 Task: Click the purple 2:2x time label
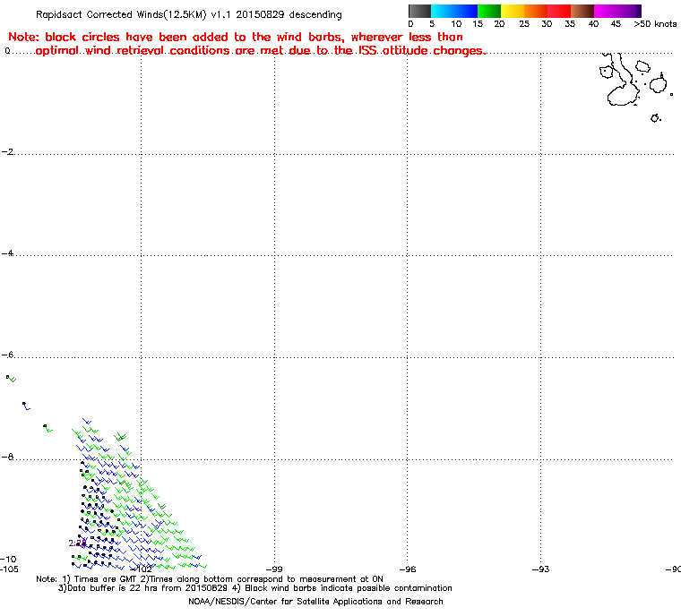(x=77, y=543)
